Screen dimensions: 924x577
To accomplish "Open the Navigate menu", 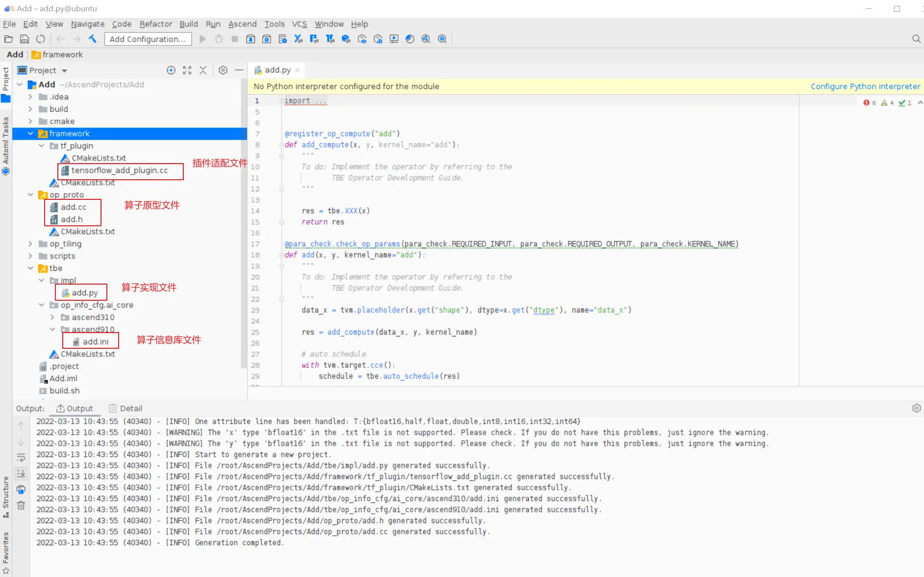I will pos(88,24).
